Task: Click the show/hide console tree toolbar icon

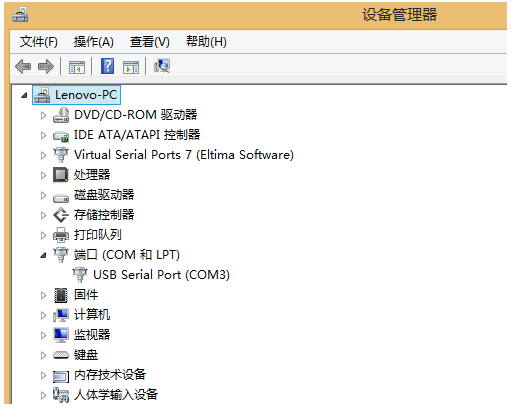Action: (x=77, y=67)
